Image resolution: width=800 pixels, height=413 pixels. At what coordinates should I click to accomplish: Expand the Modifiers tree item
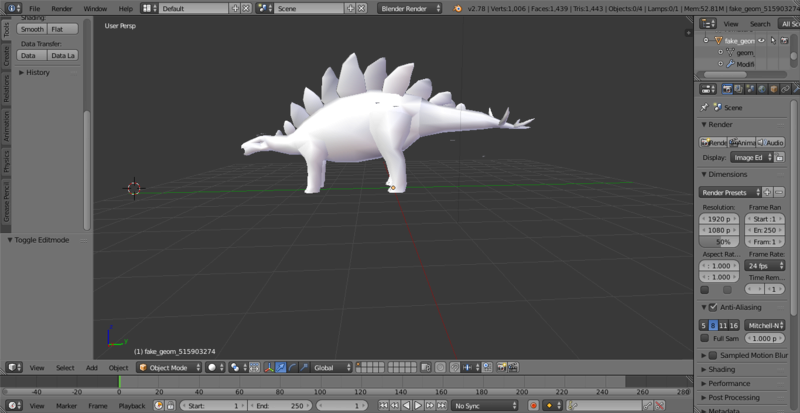(x=720, y=64)
